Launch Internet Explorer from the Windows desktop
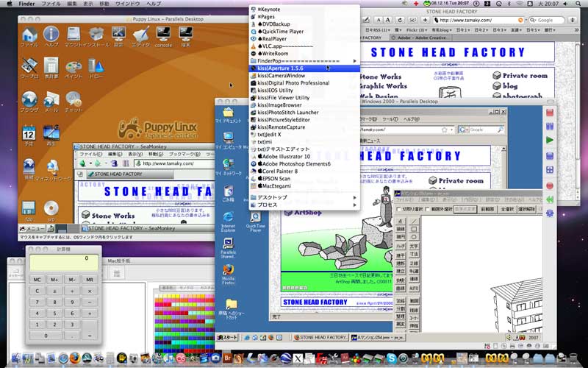This screenshot has height=368, width=588. (x=228, y=217)
